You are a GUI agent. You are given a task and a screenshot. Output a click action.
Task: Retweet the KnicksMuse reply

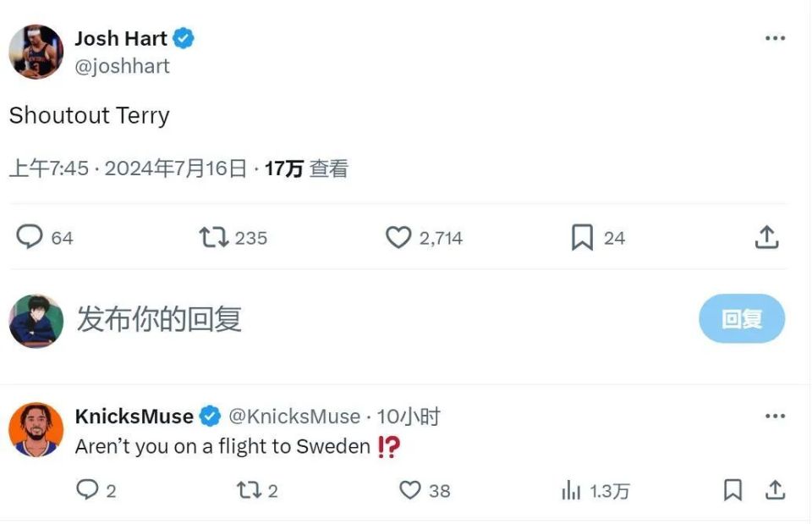point(249,490)
